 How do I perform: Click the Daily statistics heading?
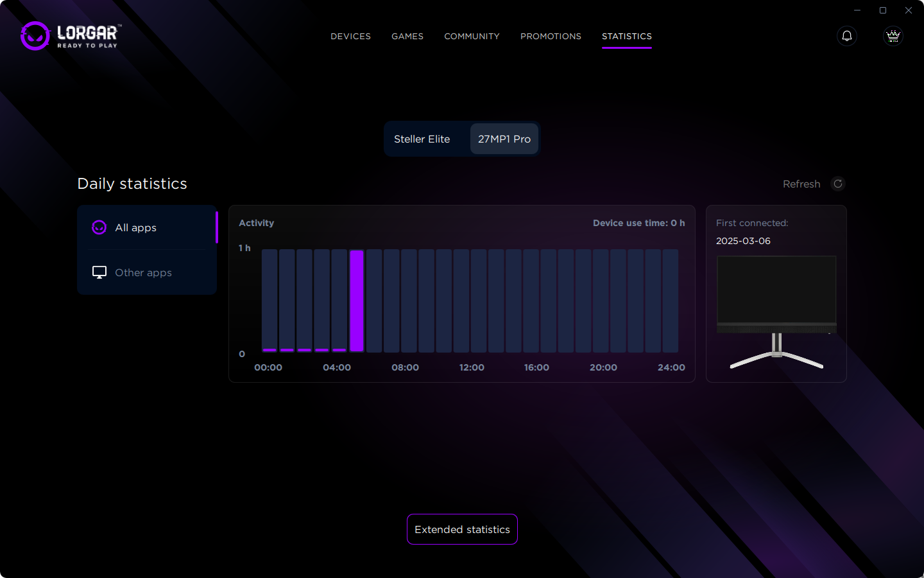[x=132, y=184]
